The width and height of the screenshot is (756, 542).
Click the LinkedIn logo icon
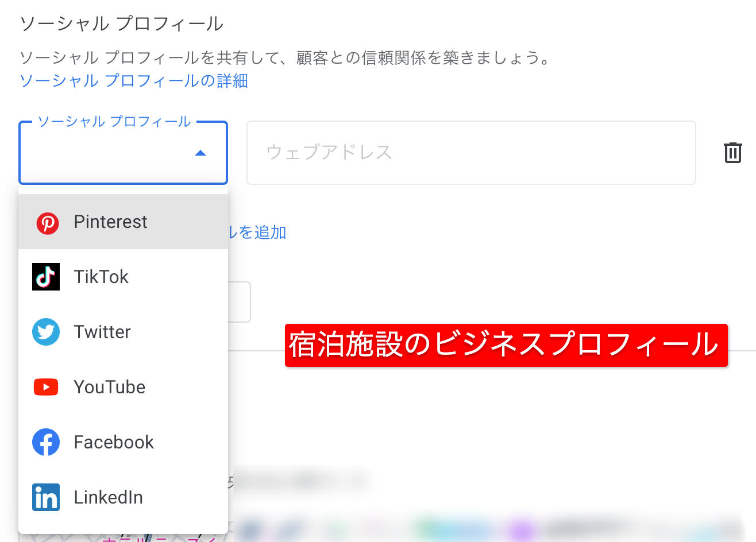[46, 497]
